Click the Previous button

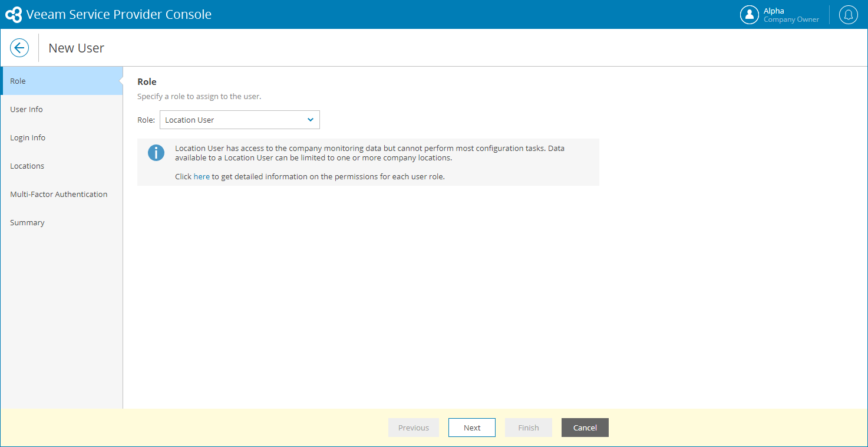[414, 428]
